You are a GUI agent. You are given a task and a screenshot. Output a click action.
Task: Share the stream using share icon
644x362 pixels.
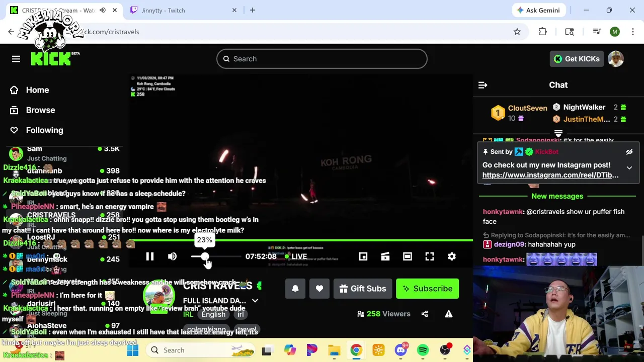pos(425,314)
